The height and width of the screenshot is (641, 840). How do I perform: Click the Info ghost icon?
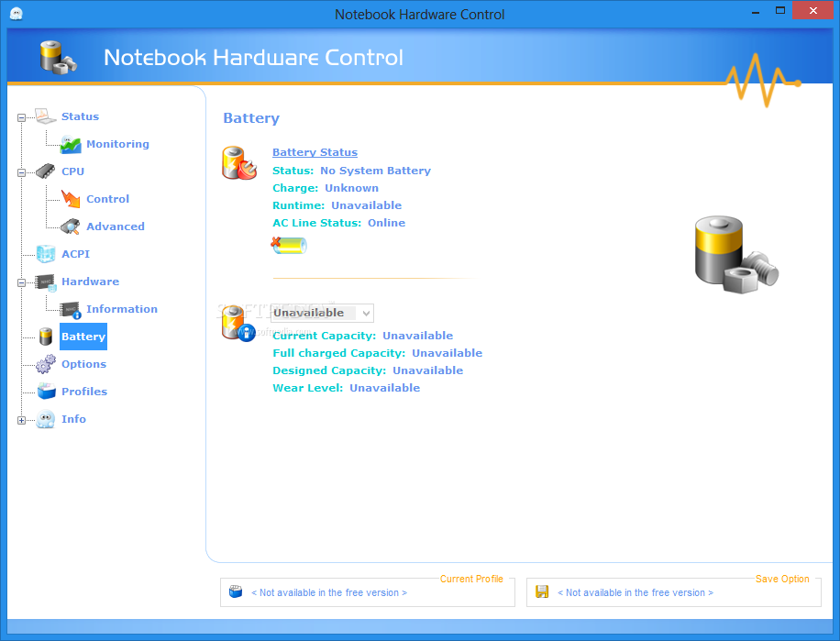46,419
